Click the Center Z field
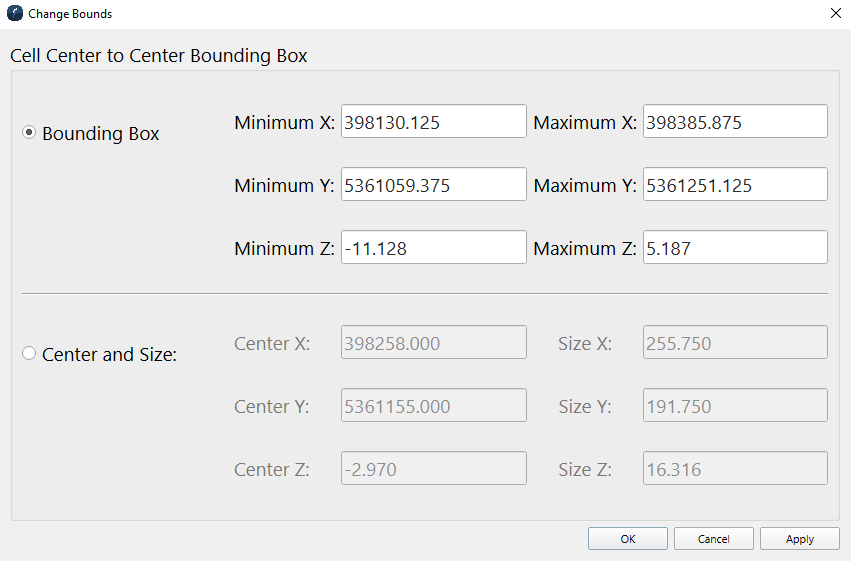The width and height of the screenshot is (851, 561). pyautogui.click(x=433, y=469)
